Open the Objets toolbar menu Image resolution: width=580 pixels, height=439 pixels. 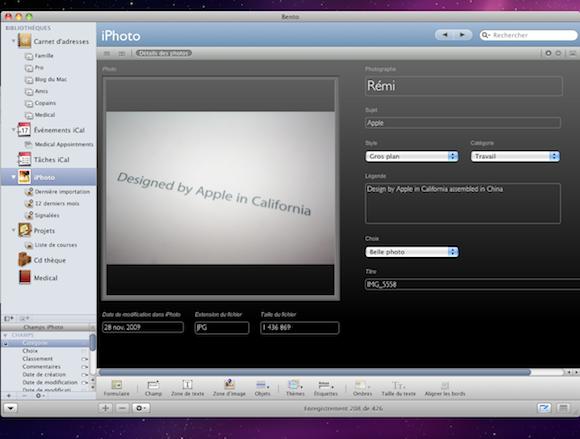tap(263, 388)
